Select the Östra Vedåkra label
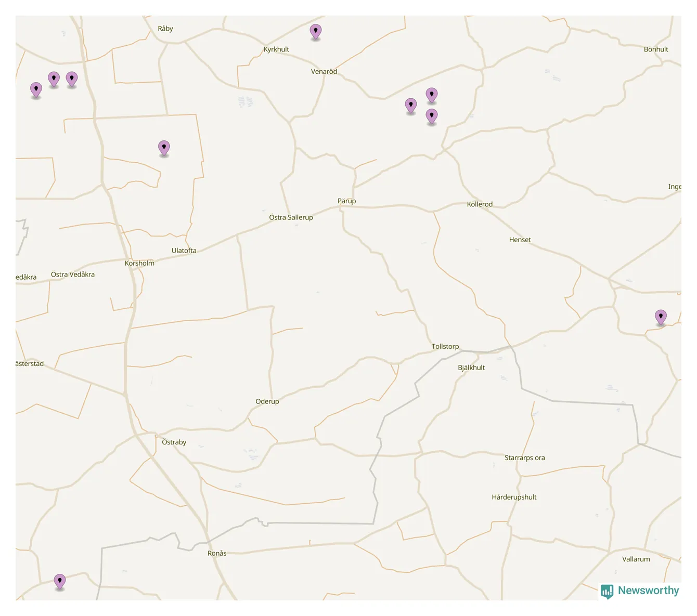Image resolution: width=697 pixels, height=616 pixels. coord(73,274)
